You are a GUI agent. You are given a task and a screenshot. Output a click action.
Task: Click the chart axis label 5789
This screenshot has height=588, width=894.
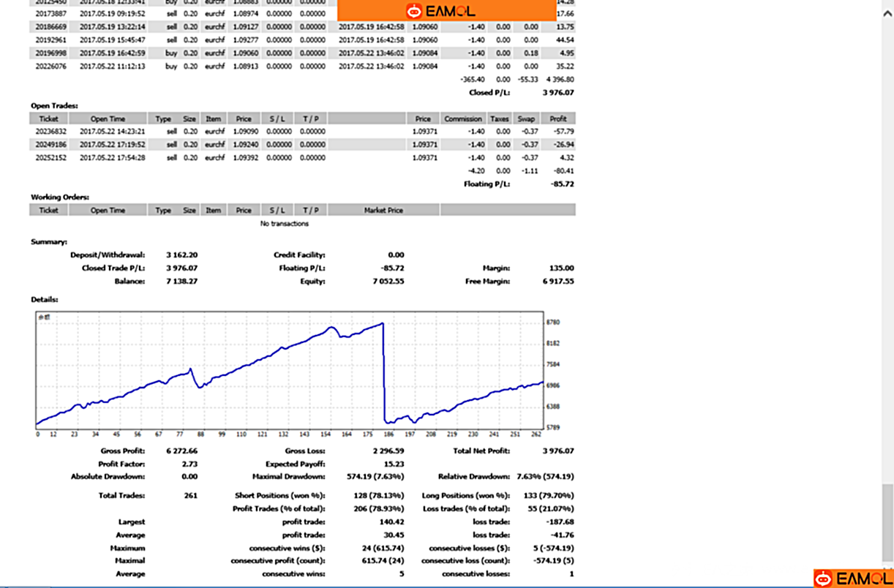(553, 427)
